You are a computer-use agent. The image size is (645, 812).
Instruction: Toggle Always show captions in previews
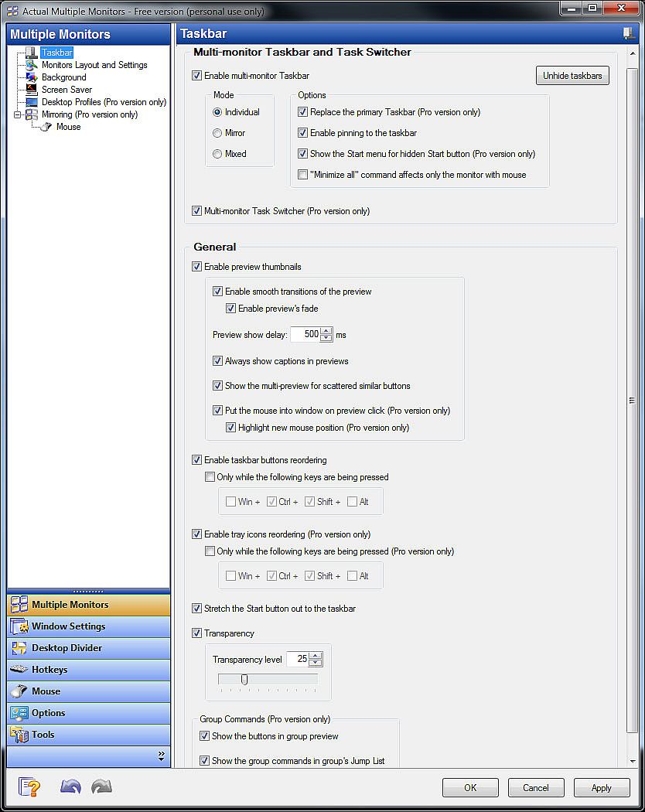(217, 361)
